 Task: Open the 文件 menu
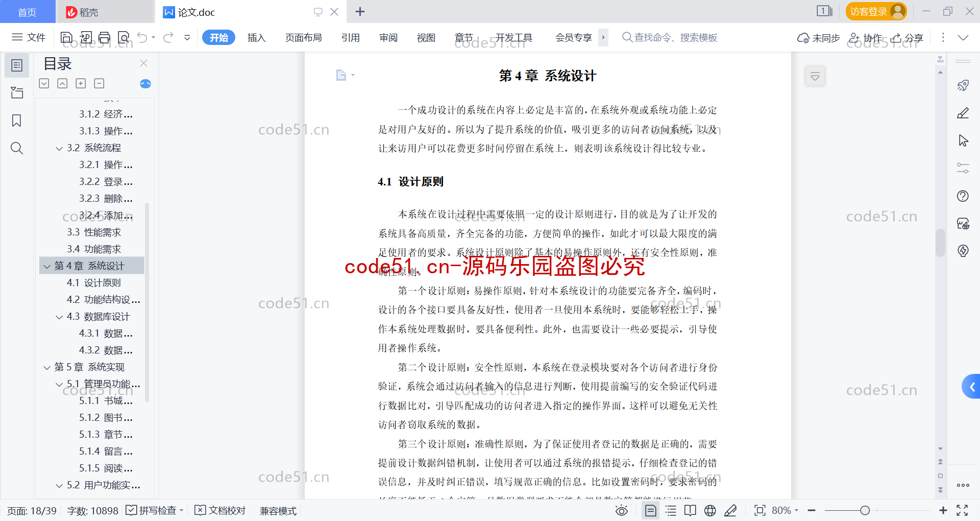point(29,37)
